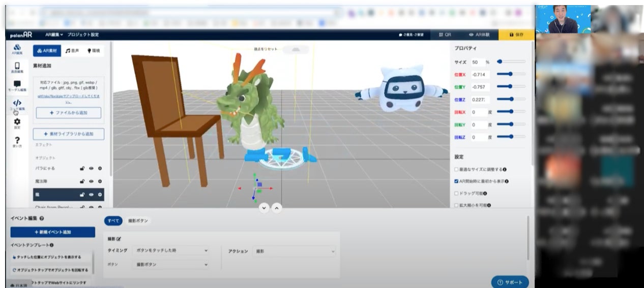The height and width of the screenshot is (288, 644).
Task: Click the palanAR logo
Action: coord(21,35)
